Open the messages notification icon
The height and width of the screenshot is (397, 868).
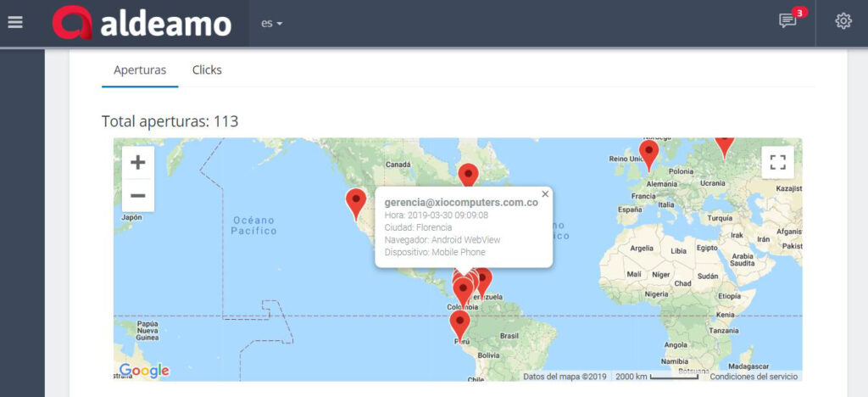pos(787,22)
